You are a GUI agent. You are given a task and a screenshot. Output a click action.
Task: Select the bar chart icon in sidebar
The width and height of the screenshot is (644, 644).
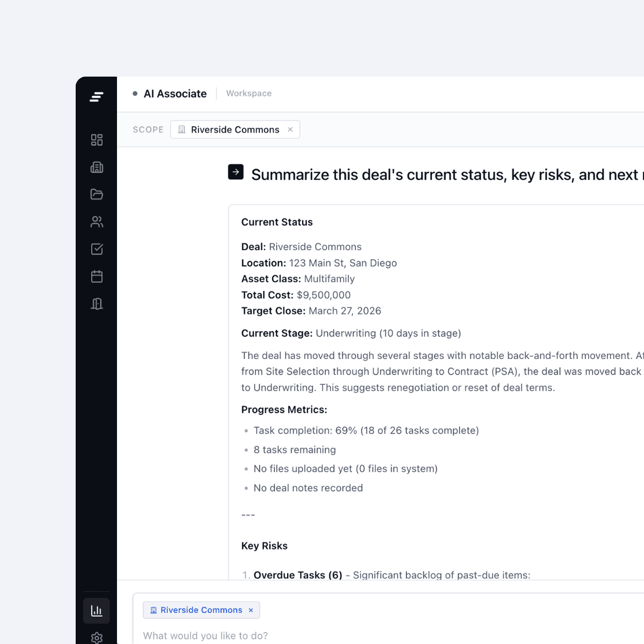[97, 611]
